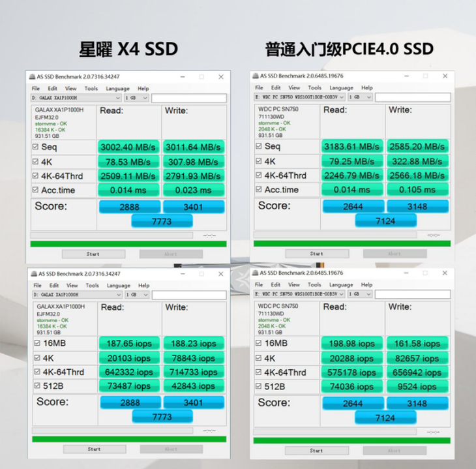The image size is (476, 469).
Task: Open Edit menu in GALAX MB/s window
Action: (52, 89)
